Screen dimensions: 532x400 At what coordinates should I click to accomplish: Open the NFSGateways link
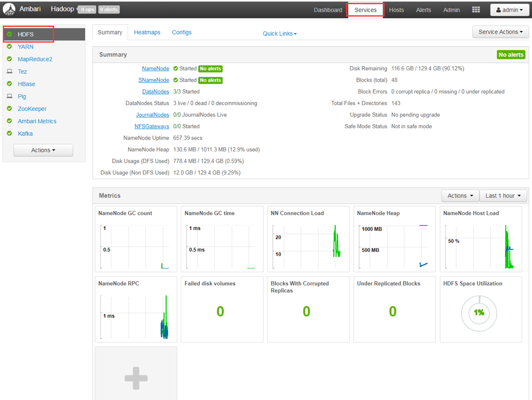click(152, 126)
